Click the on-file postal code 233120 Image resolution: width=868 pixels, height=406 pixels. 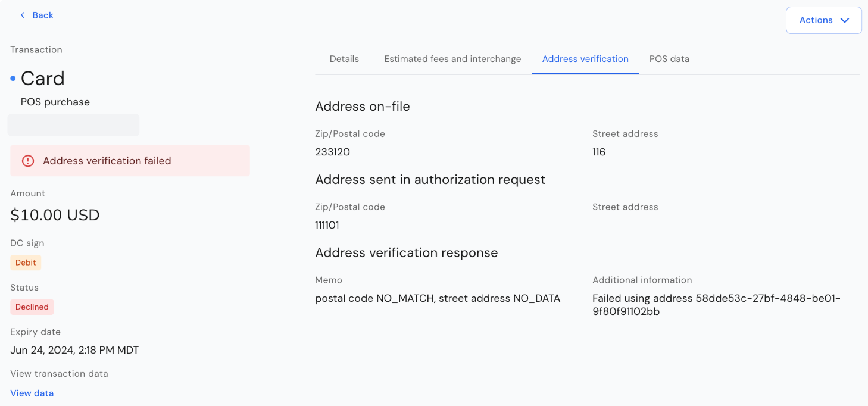point(332,152)
